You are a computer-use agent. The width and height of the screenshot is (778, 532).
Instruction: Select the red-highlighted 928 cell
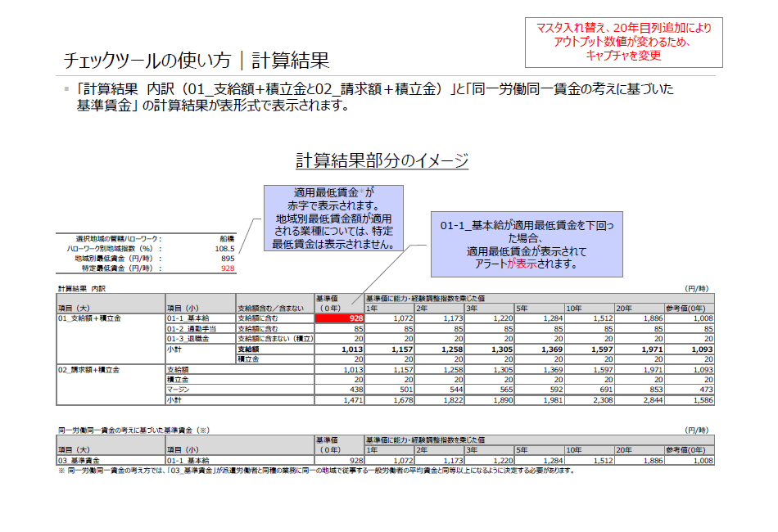339,318
